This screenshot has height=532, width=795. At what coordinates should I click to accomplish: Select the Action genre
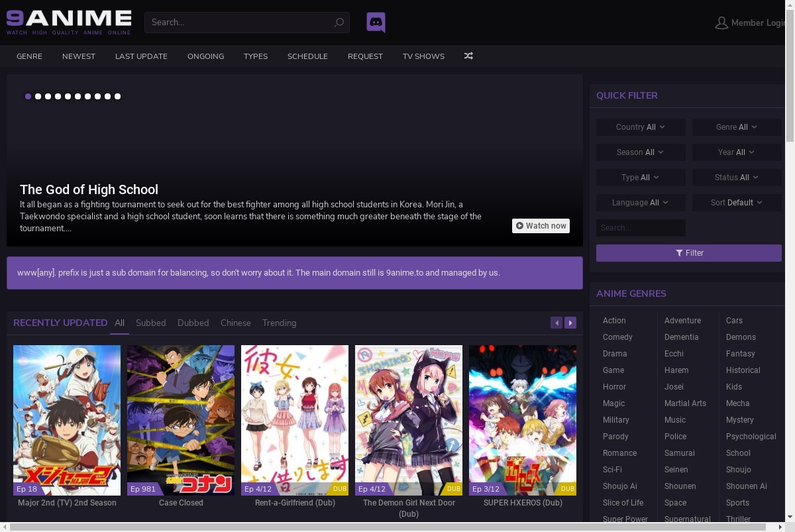(x=614, y=321)
